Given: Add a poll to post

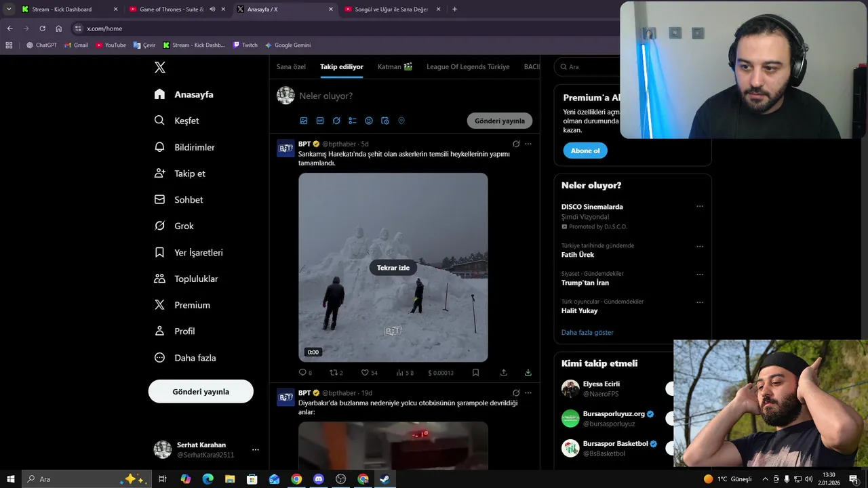Looking at the screenshot, I should (353, 121).
